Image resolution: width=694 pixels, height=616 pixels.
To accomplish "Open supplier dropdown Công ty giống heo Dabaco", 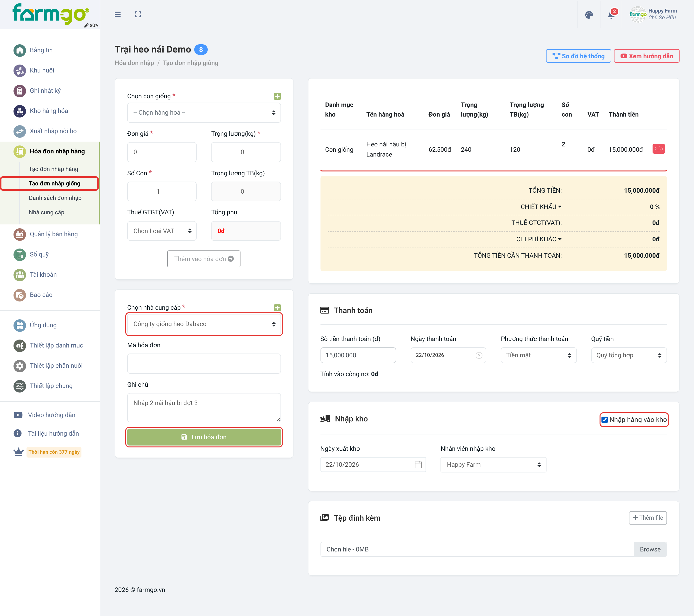I will pos(204,324).
